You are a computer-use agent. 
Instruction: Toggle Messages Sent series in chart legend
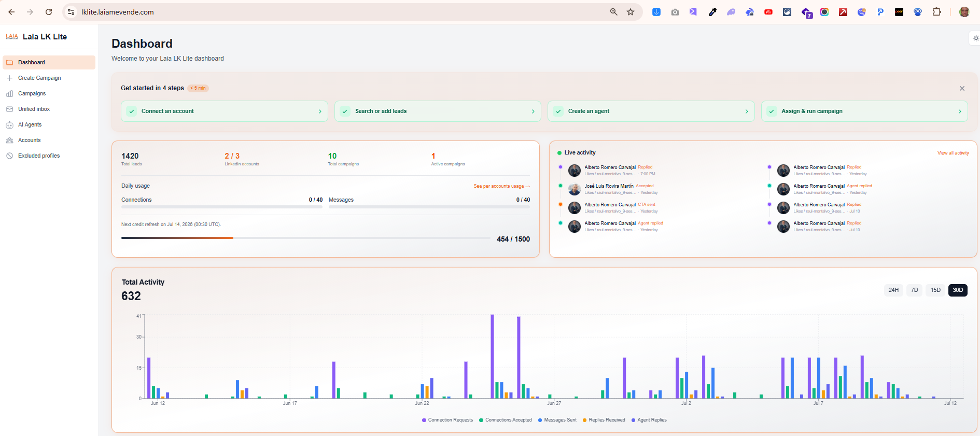[x=557, y=420]
